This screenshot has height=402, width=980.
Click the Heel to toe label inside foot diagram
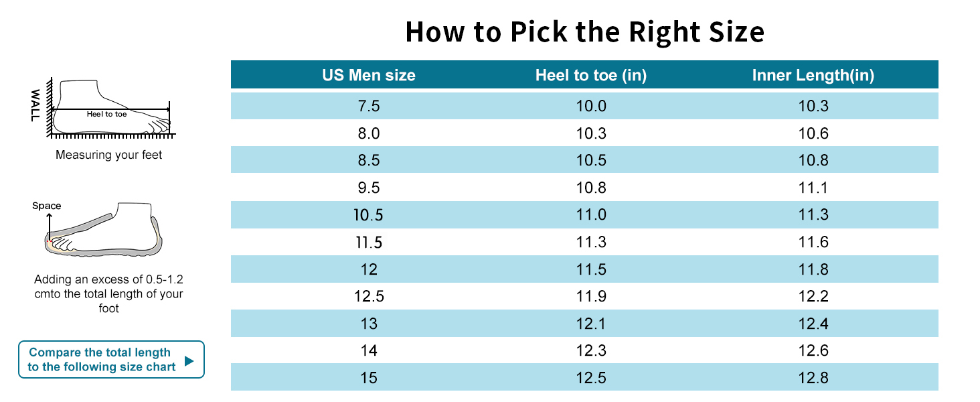[106, 114]
